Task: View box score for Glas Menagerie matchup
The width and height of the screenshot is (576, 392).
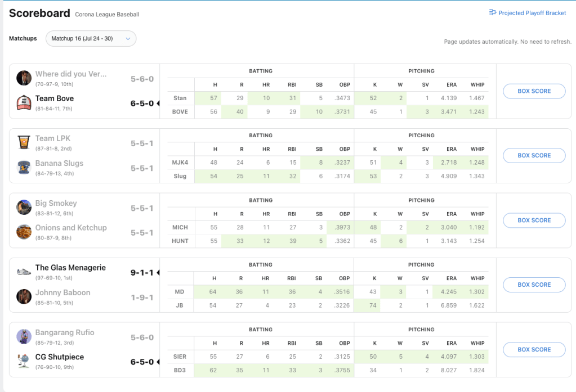Action: pyautogui.click(x=534, y=285)
